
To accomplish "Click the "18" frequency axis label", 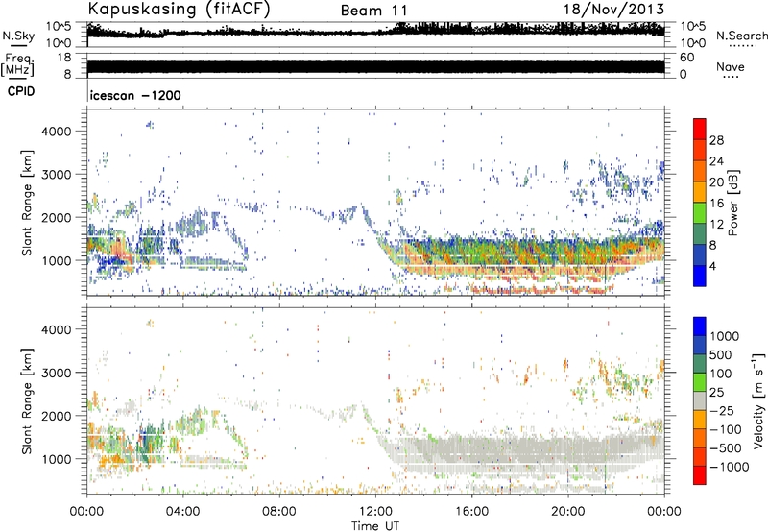I will pyautogui.click(x=64, y=58).
